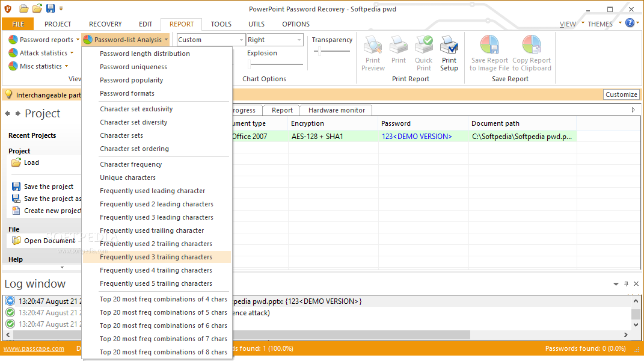Viewport: 644px width, 361px height.
Task: Open the VIEW dropdown
Action: point(572,24)
